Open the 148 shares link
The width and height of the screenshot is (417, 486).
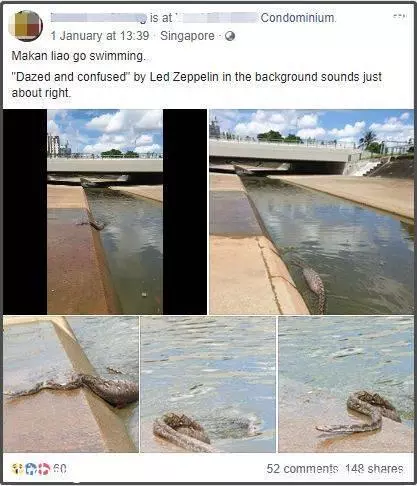click(x=374, y=469)
